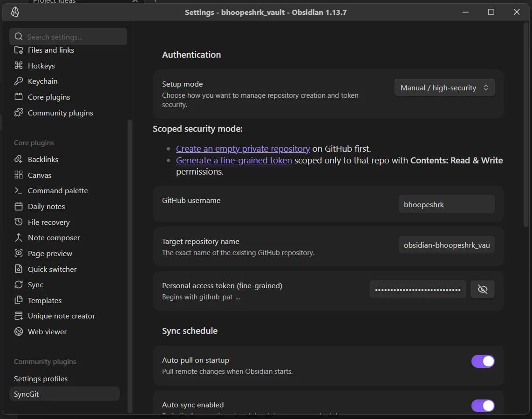Open Create an empty private repository link
Screen dimensions: 532x419
click(x=243, y=149)
